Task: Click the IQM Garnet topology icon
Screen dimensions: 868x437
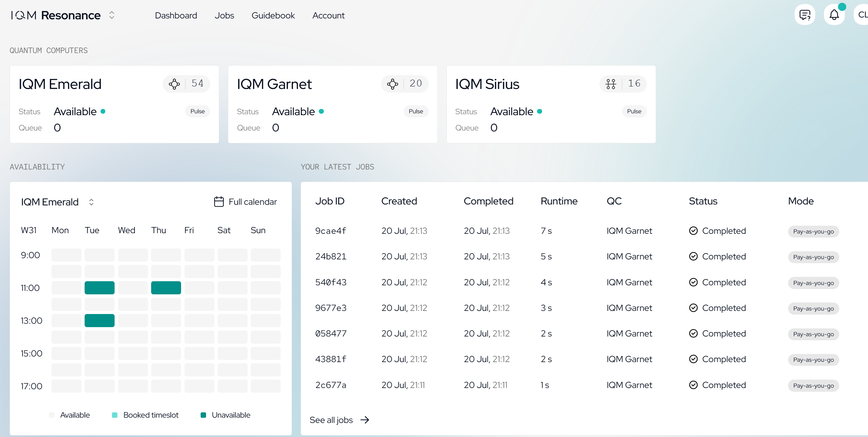Action: (x=392, y=84)
